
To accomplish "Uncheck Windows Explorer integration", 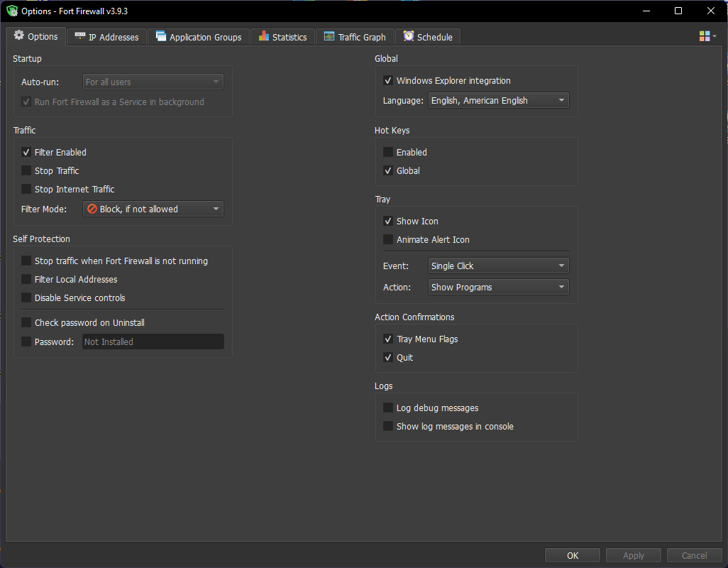I will [x=388, y=81].
